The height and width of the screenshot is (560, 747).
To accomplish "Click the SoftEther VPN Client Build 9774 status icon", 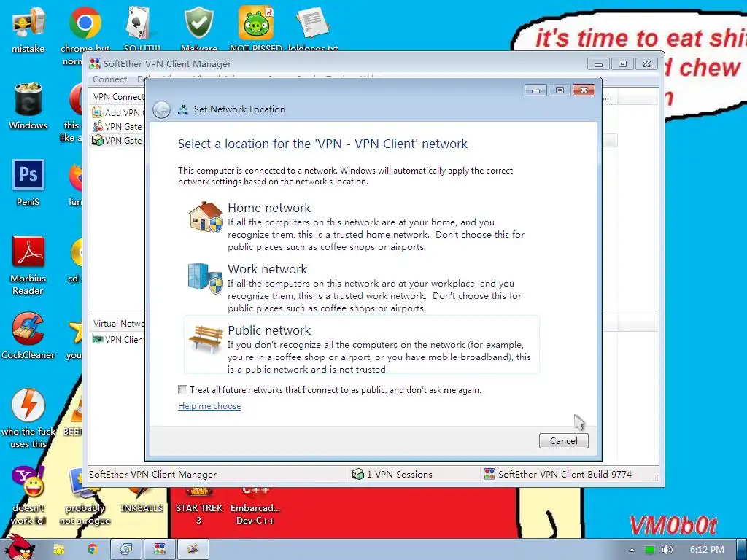I will coord(489,474).
